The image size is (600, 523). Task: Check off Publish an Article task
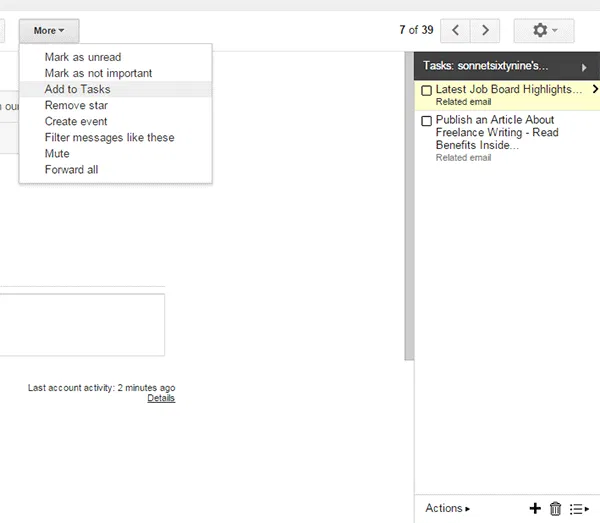click(x=427, y=121)
